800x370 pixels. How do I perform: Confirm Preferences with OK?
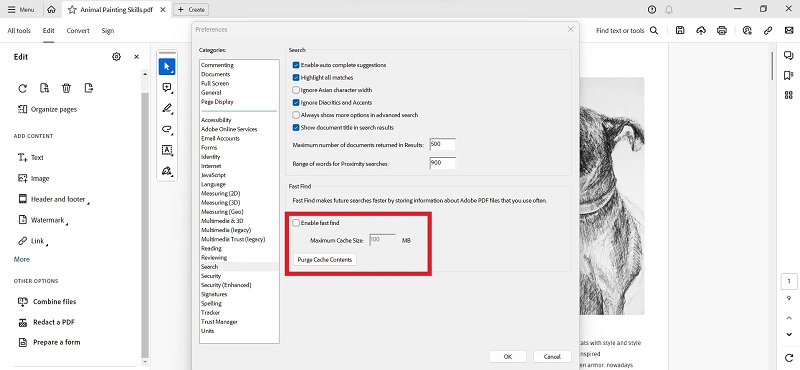coord(507,357)
